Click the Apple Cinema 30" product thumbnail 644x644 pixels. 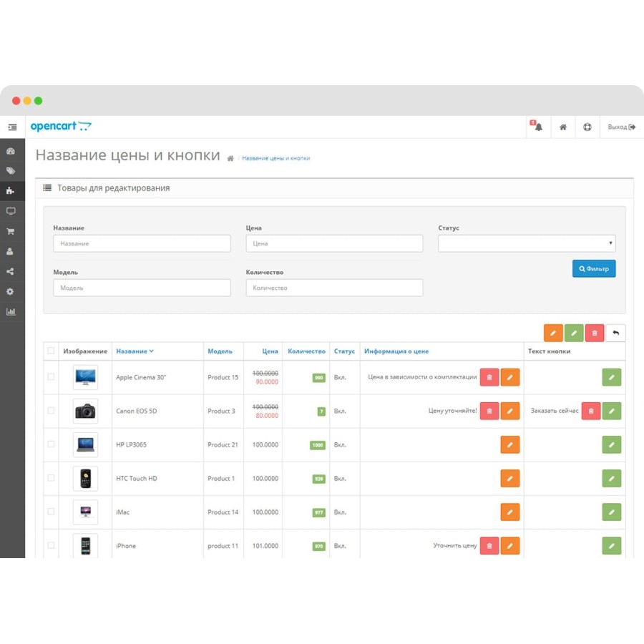pos(85,377)
